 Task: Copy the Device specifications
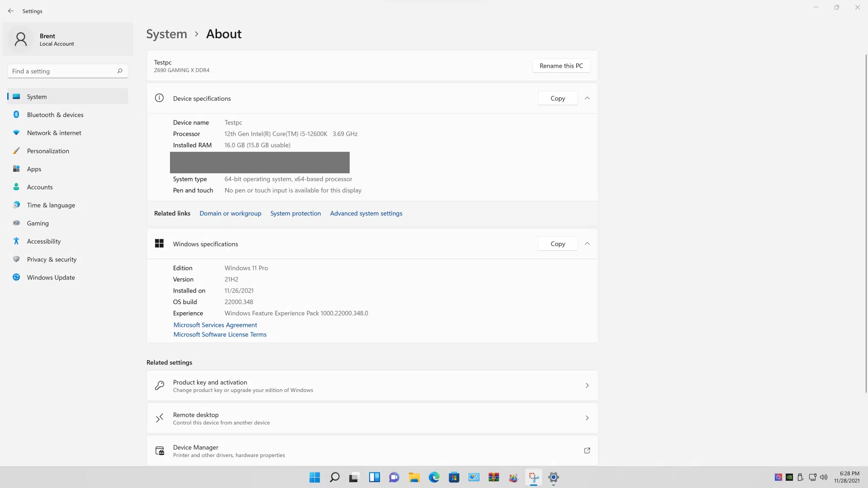(557, 98)
